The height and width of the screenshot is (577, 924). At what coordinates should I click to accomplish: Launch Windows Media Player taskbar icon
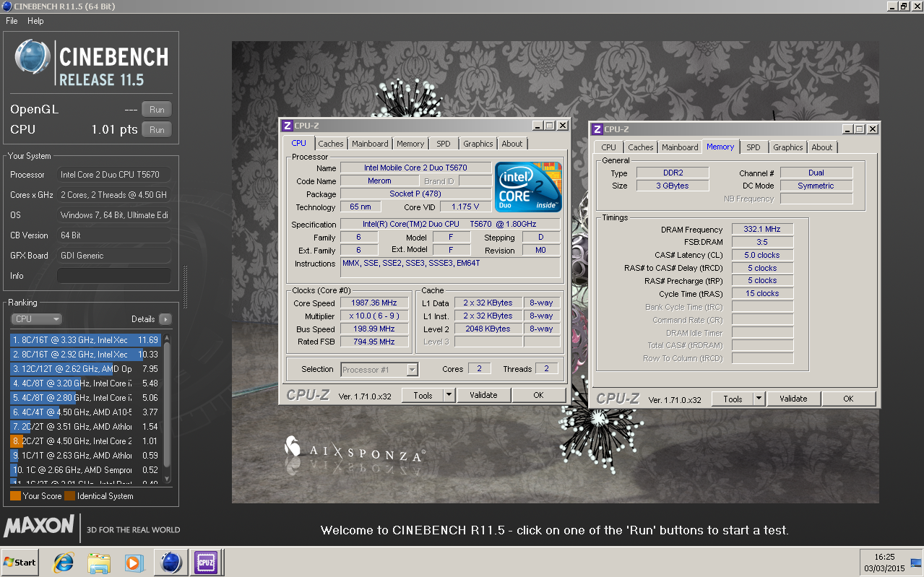pos(134,562)
